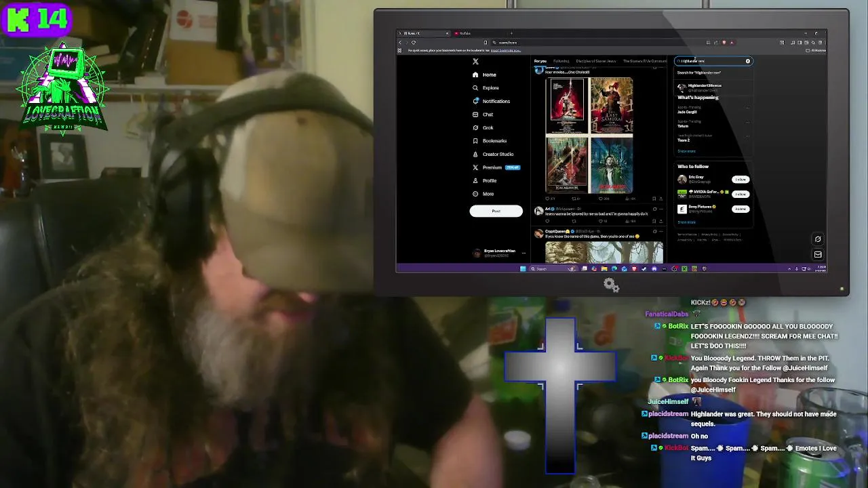Open Bryan Lovecraftian account options menu

[524, 253]
